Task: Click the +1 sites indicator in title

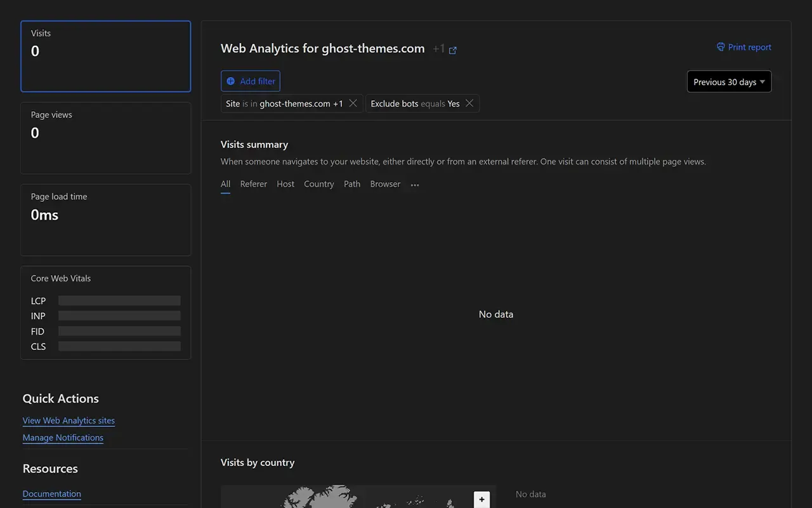Action: (439, 49)
